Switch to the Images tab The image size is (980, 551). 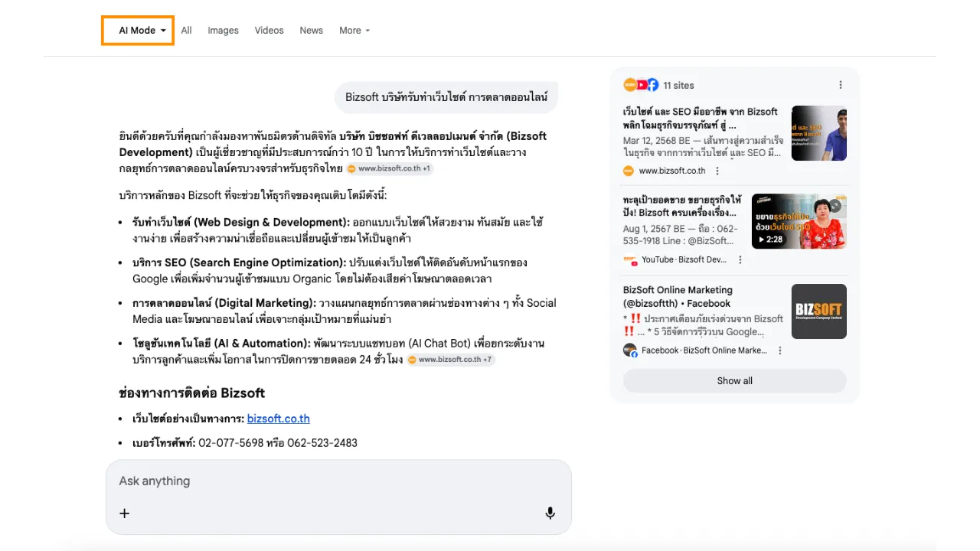223,31
